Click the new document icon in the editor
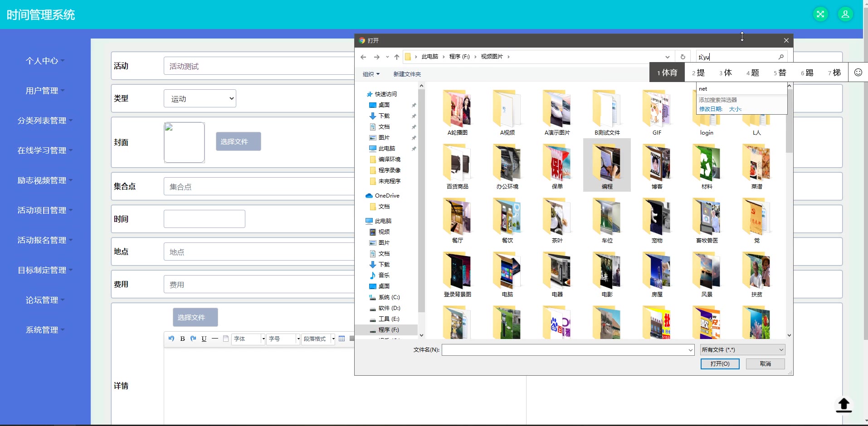 click(226, 339)
